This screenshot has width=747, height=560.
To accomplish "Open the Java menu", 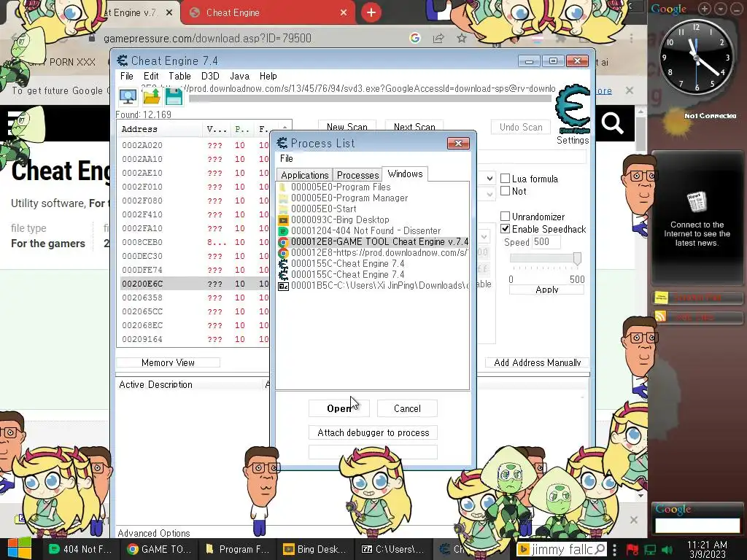I will coord(239,76).
